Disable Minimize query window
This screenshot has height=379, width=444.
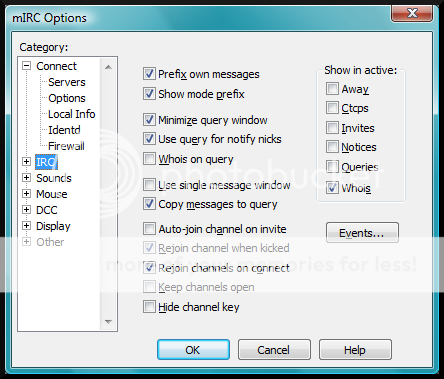tap(149, 120)
